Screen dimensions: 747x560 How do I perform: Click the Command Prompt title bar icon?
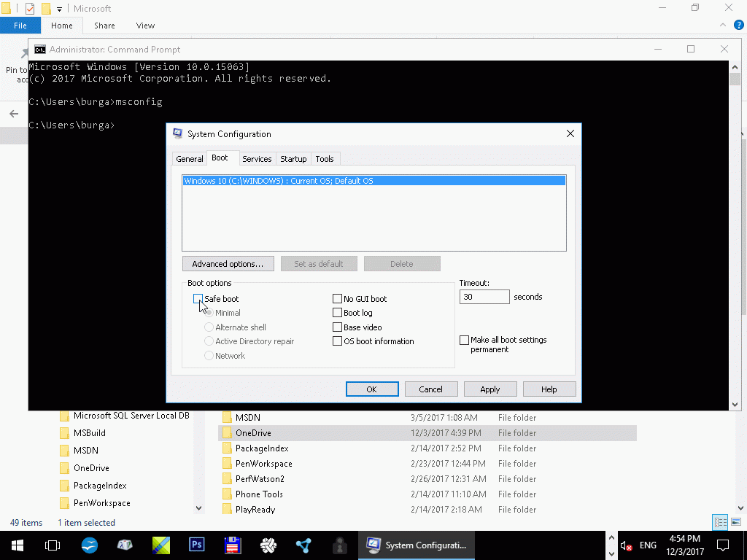[x=40, y=50]
